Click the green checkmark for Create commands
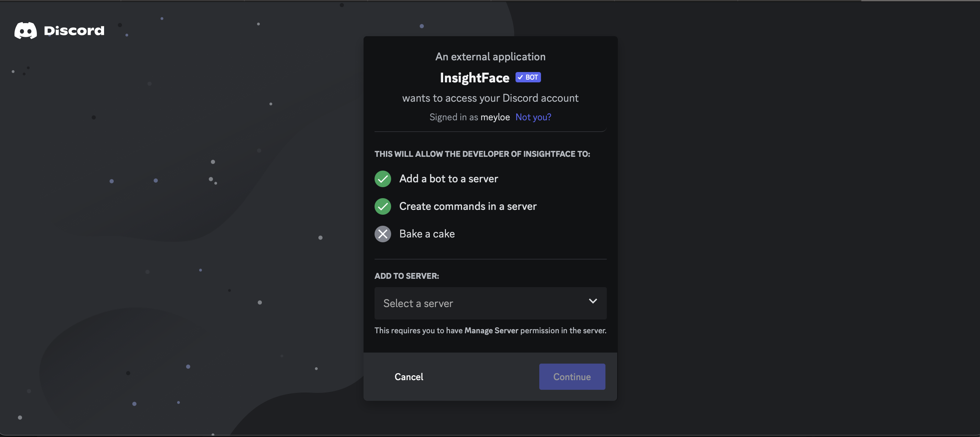The height and width of the screenshot is (437, 980). (x=382, y=206)
